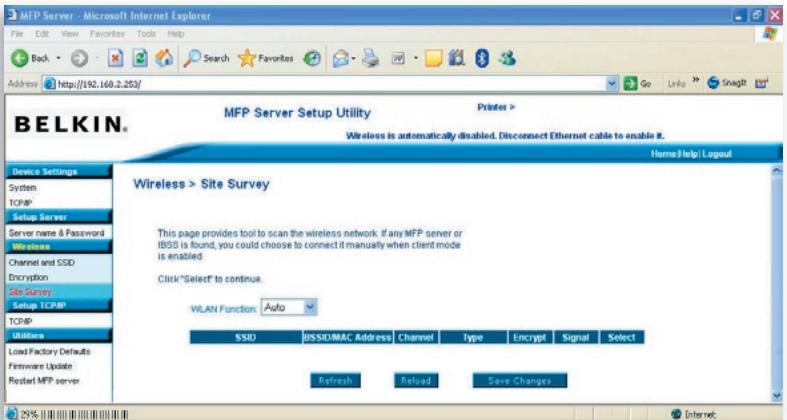Open Firmware Update page

click(41, 366)
